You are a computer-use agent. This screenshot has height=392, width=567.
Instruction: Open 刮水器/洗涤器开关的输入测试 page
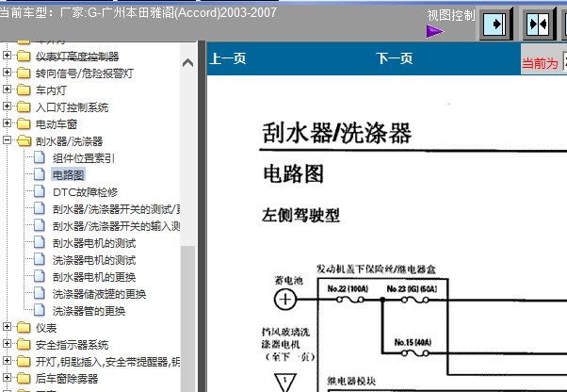(116, 226)
